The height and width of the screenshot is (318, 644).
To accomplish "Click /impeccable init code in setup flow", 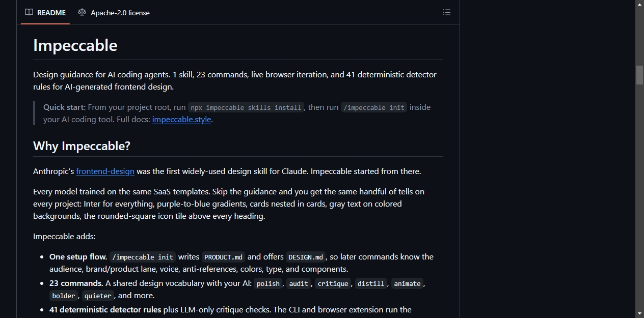I will [x=143, y=257].
